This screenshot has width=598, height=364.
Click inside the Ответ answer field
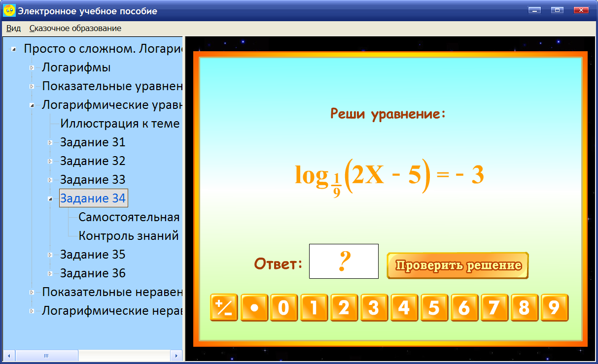point(343,261)
